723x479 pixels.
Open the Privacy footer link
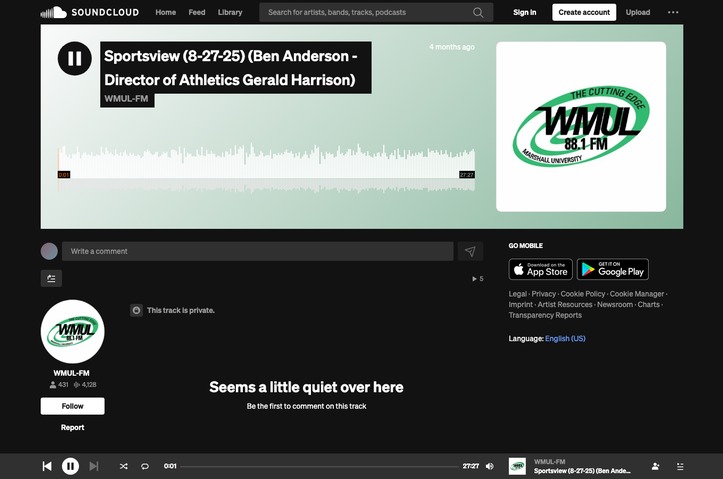coord(544,294)
